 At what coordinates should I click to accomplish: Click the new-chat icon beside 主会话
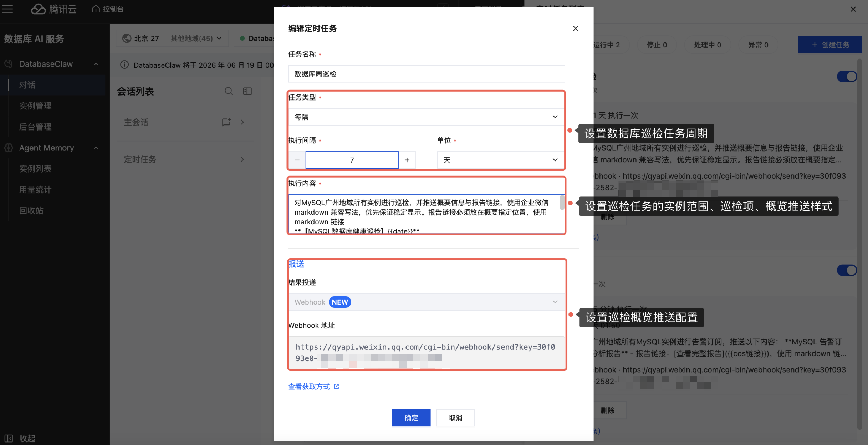point(226,122)
